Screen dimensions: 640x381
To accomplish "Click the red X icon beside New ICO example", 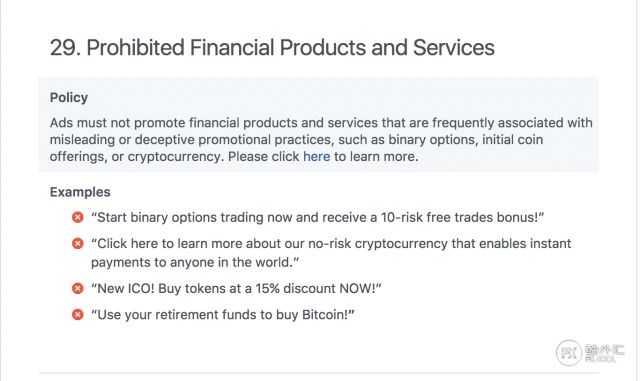I will (78, 288).
